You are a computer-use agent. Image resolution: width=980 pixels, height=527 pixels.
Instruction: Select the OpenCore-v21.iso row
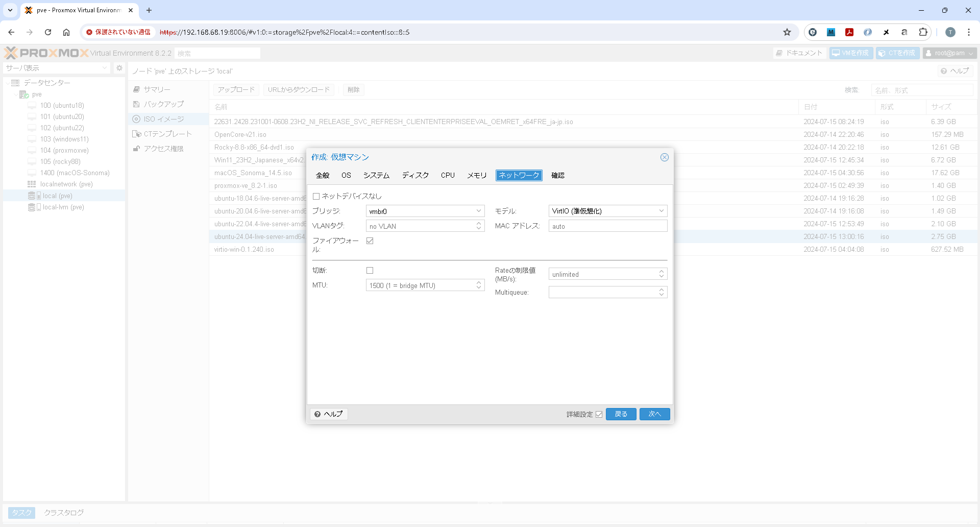[593, 135]
